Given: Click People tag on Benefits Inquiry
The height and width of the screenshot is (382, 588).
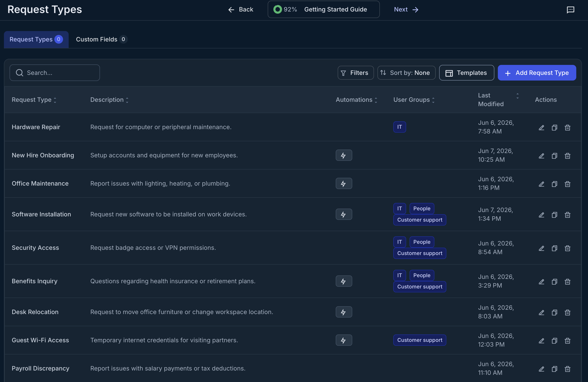Looking at the screenshot, I should [x=422, y=275].
